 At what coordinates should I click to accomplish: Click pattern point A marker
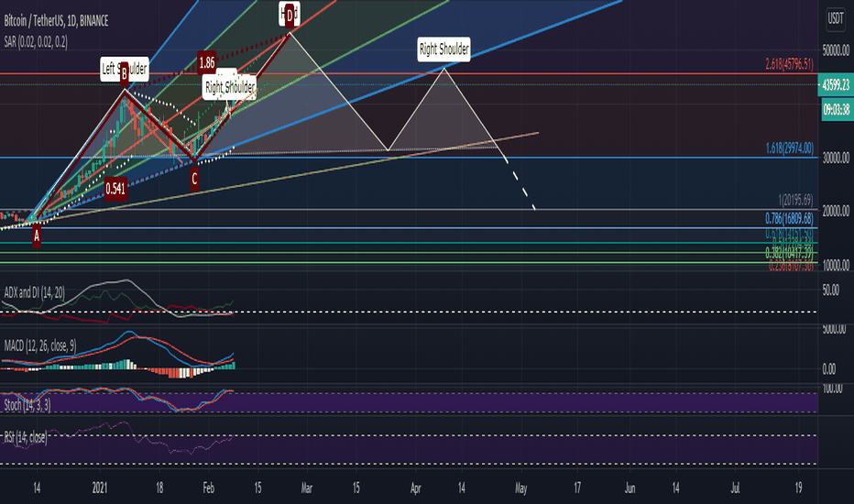pyautogui.click(x=37, y=237)
